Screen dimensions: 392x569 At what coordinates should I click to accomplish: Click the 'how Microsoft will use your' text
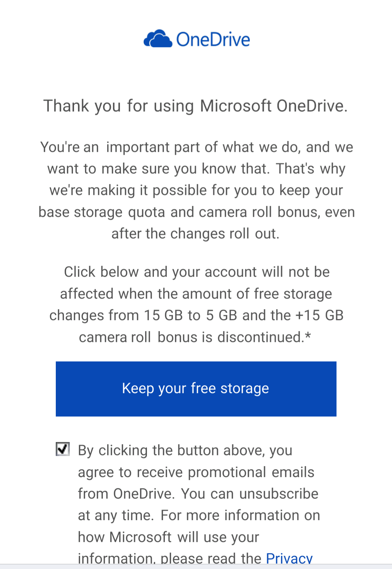pos(168,537)
